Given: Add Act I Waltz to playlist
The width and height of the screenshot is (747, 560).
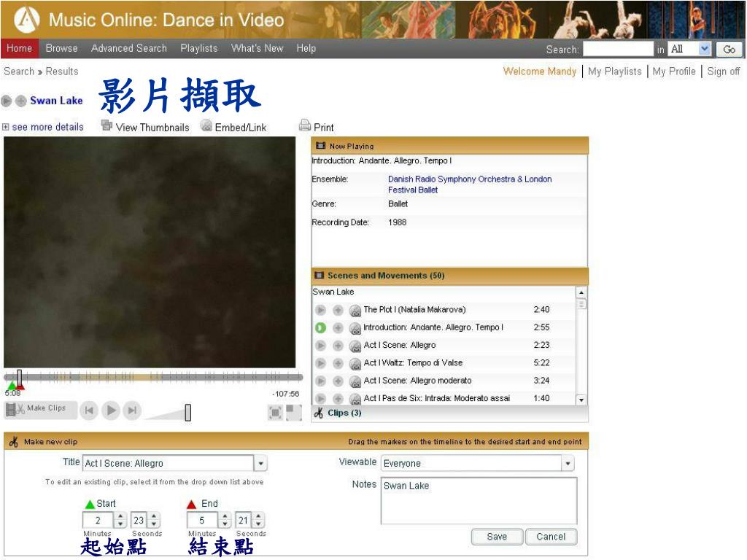Looking at the screenshot, I should coord(338,363).
